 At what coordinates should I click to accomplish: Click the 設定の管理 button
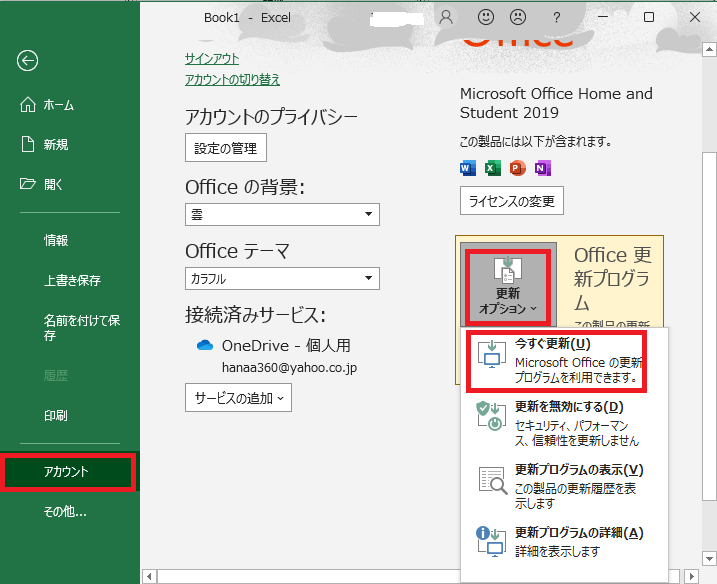point(226,148)
